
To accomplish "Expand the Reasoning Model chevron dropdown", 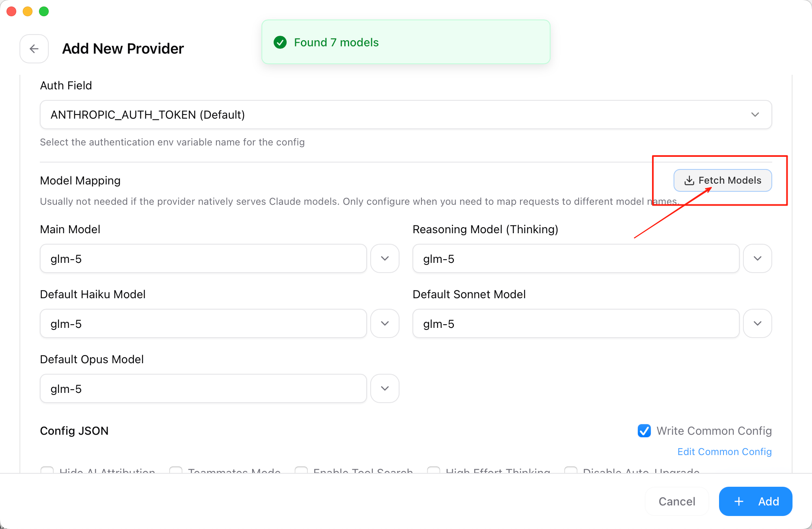I will tap(758, 258).
